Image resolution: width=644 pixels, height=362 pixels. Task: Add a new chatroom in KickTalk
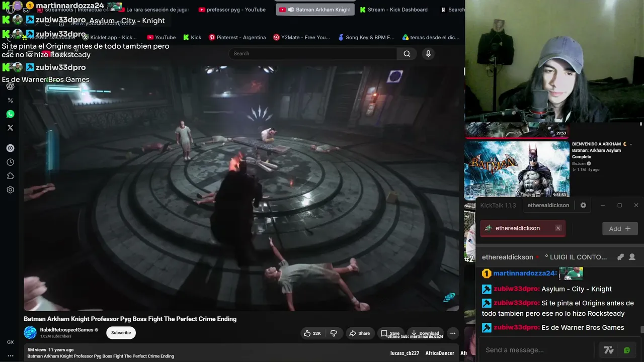coord(620,228)
